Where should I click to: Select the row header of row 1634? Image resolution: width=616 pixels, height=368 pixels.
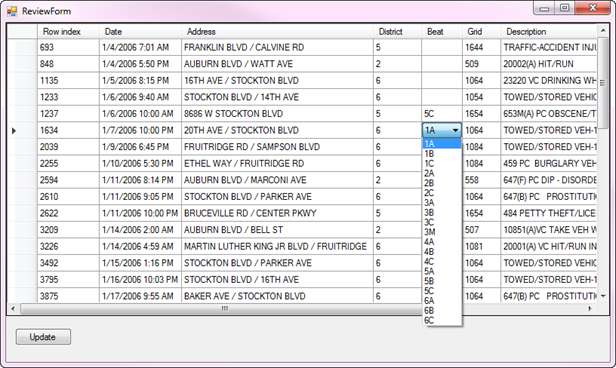point(22,130)
